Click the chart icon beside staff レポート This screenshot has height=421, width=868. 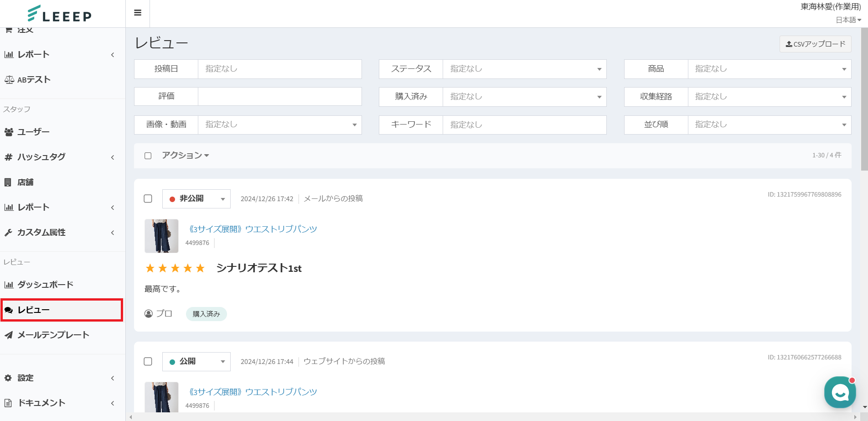9,207
